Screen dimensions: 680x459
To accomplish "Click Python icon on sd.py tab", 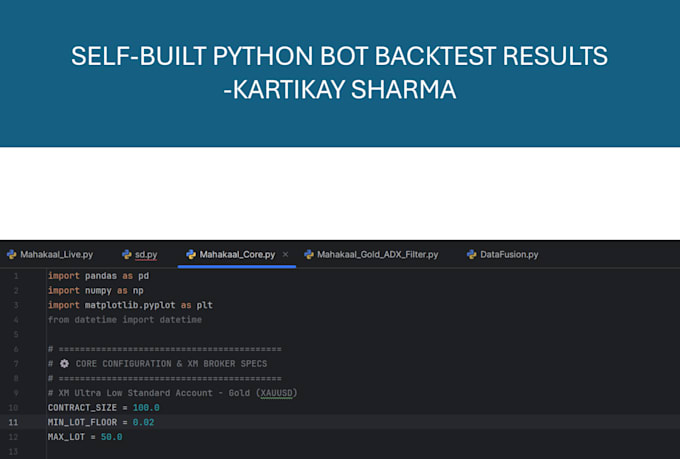I will pos(127,255).
